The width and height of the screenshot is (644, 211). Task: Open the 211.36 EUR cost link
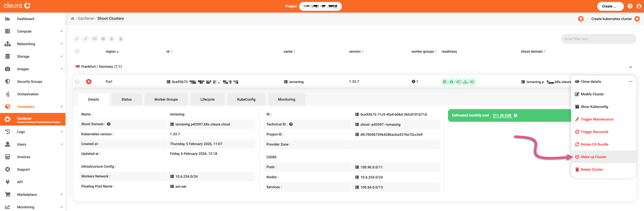pyautogui.click(x=502, y=116)
